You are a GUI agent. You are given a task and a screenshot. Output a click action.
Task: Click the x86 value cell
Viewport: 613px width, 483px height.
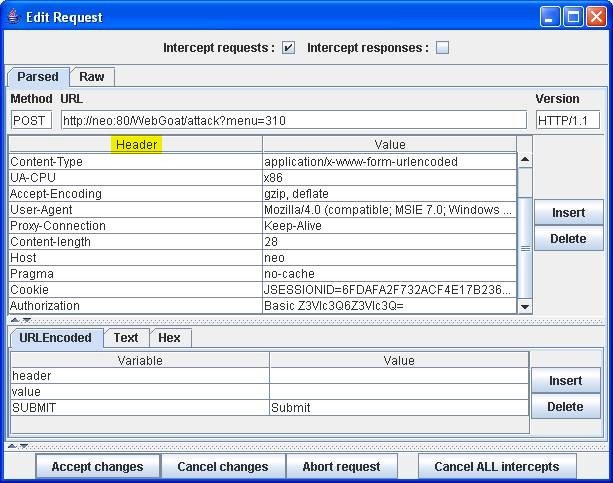point(389,178)
